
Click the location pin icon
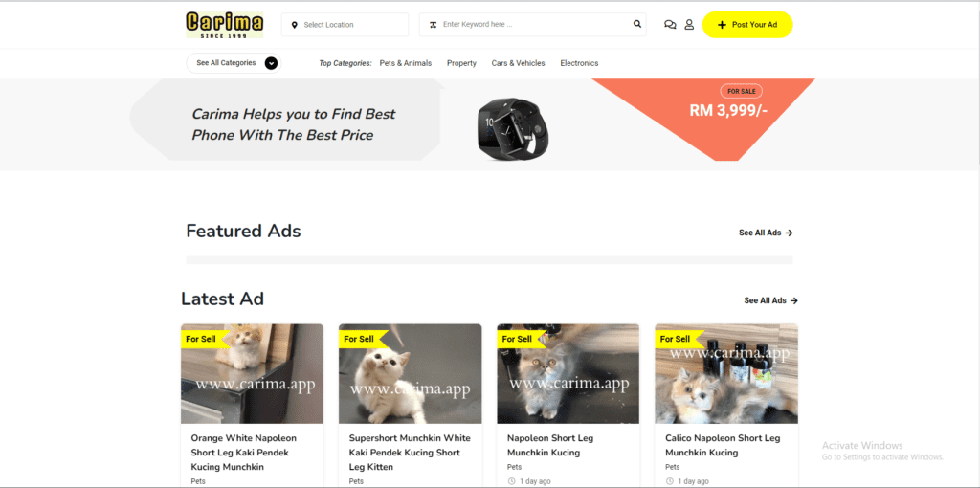[295, 25]
